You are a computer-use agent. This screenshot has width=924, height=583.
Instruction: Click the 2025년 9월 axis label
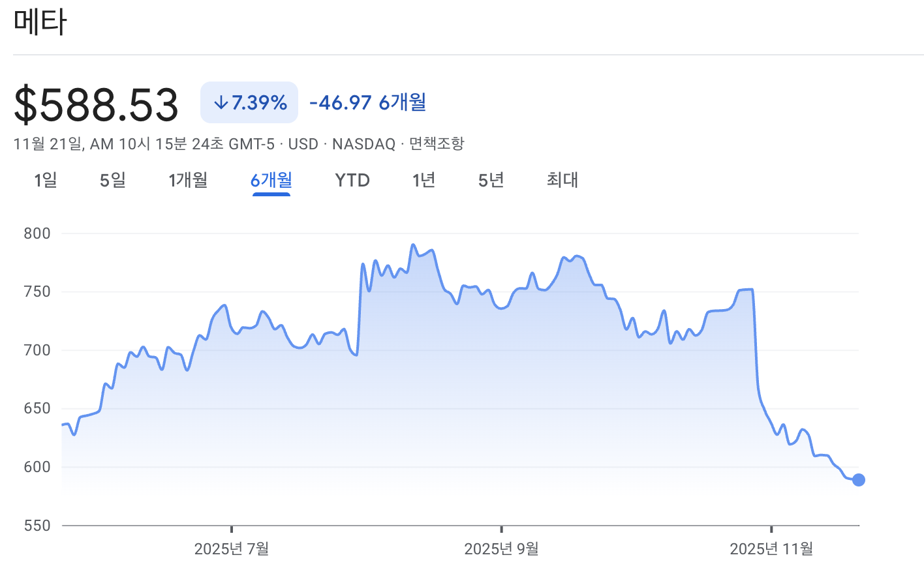[501, 549]
